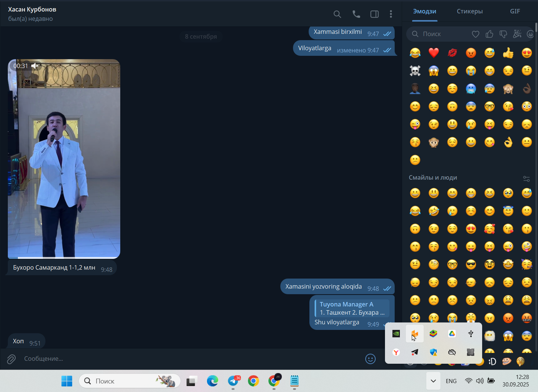Open search in chat icon
This screenshot has height=392, width=538.
coord(337,14)
